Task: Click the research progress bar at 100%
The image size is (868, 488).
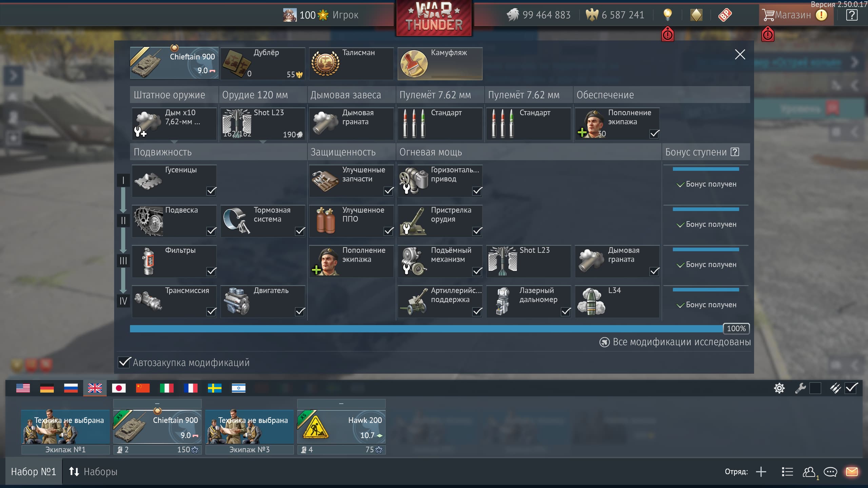Action: pos(427,328)
